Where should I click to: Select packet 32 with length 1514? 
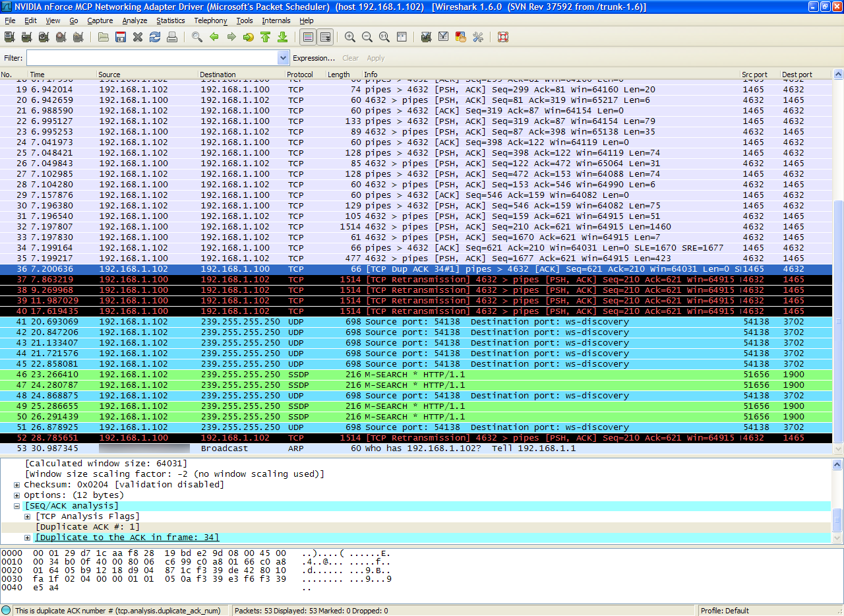pyautogui.click(x=417, y=227)
